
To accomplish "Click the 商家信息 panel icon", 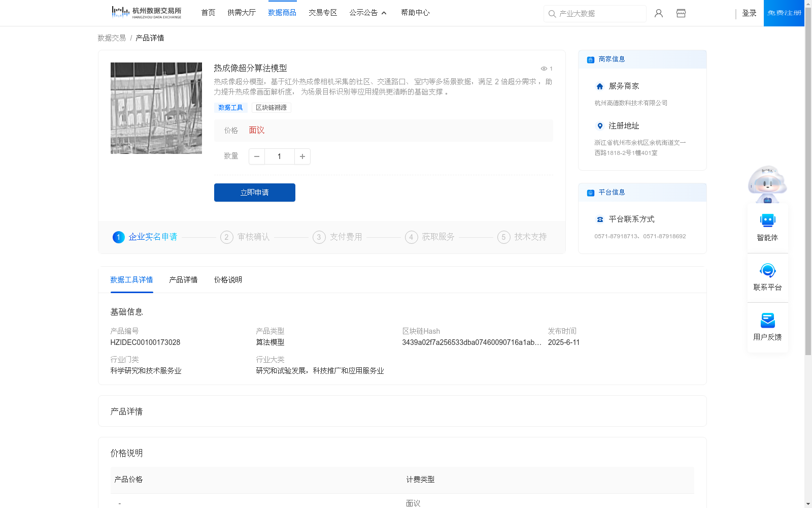I will [x=591, y=59].
